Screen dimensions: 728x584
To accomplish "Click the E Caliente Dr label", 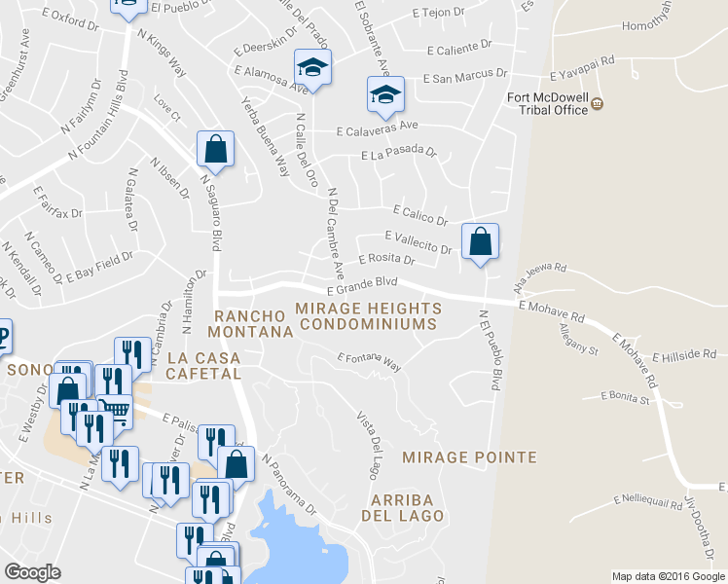I will [x=459, y=48].
